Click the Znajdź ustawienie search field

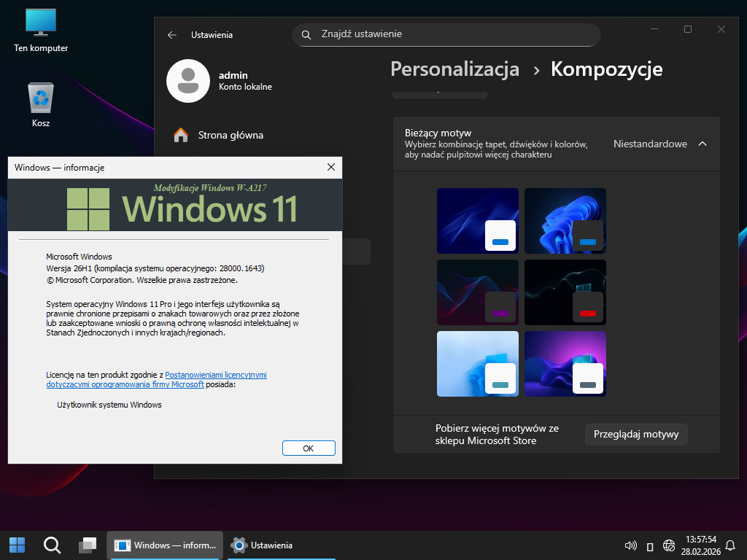click(x=446, y=34)
